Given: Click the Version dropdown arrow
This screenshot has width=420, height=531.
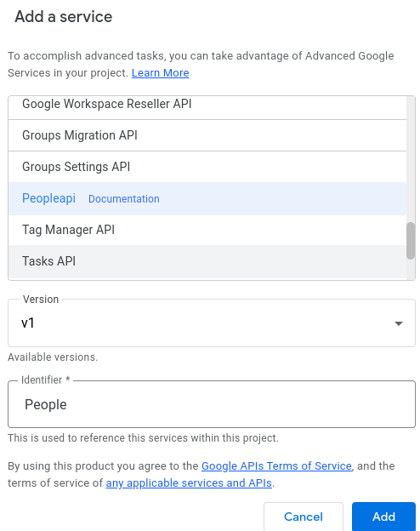Looking at the screenshot, I should pyautogui.click(x=399, y=323).
